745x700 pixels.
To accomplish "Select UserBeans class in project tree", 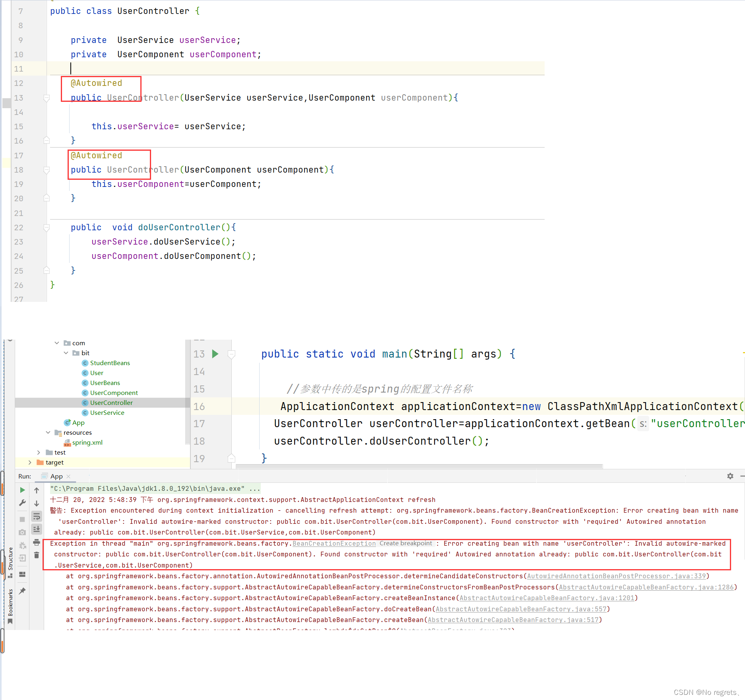I will (101, 383).
